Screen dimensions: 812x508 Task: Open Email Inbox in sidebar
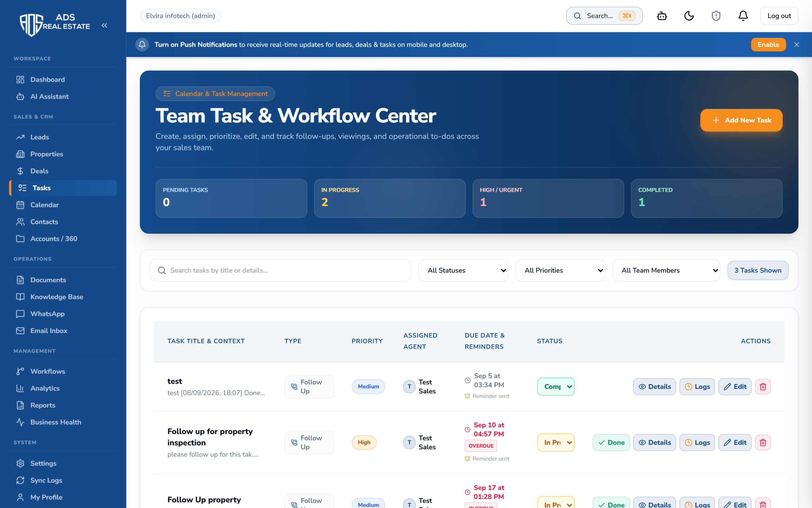63,331
